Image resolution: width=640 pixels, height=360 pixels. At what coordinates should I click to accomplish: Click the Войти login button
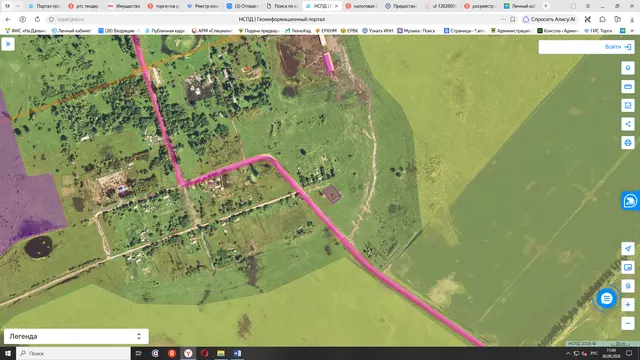click(x=618, y=47)
